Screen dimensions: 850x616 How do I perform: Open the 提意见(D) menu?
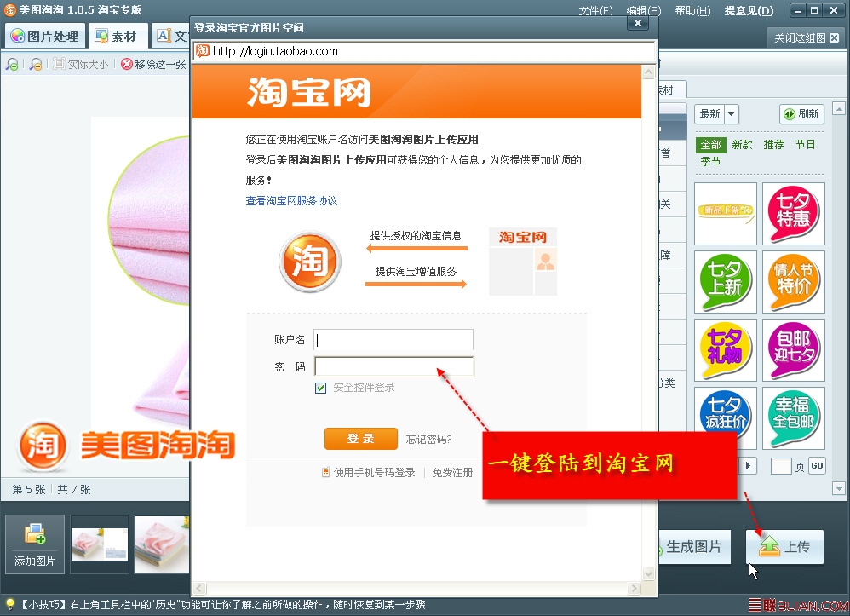(x=749, y=10)
